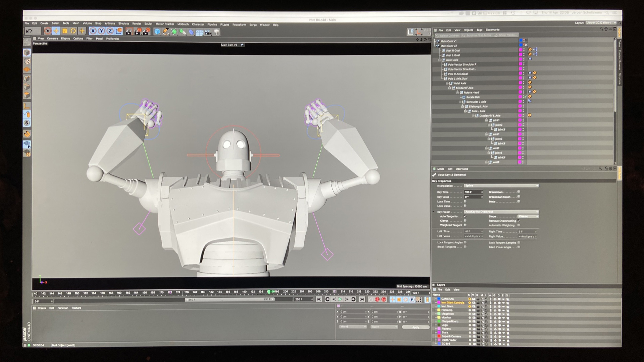
Task: Select the Rotate tool
Action: tap(73, 31)
